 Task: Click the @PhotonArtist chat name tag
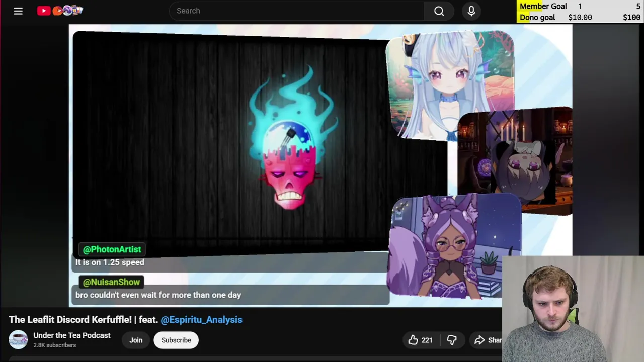tap(112, 249)
